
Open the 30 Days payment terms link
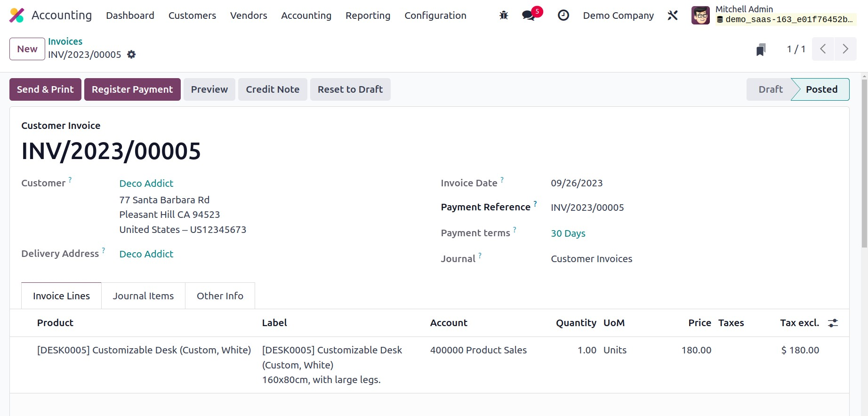tap(568, 233)
